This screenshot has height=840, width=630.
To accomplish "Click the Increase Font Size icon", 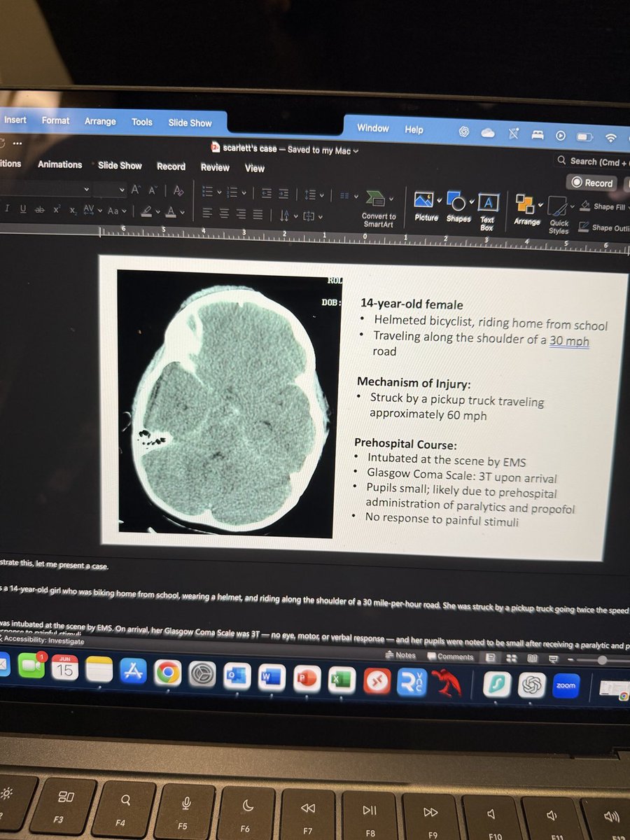I will [x=135, y=190].
